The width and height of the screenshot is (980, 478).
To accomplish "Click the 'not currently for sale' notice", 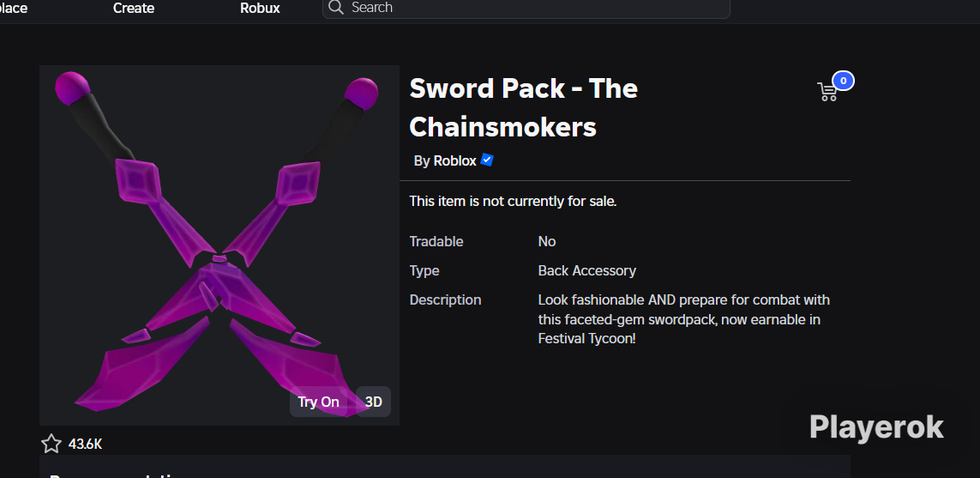I will click(513, 202).
